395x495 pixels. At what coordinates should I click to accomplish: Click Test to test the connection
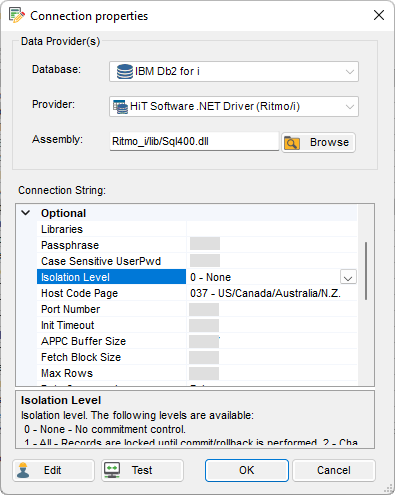(142, 470)
